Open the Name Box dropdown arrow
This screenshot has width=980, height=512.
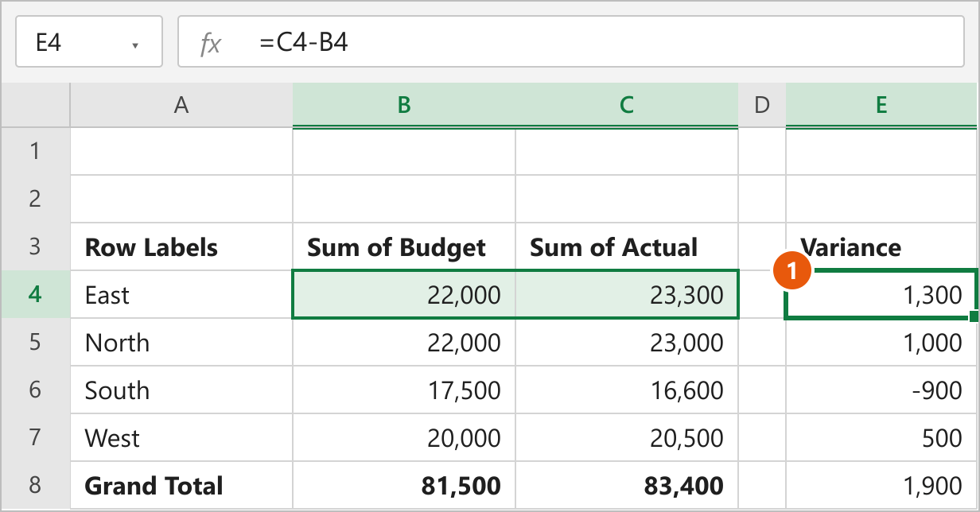[x=135, y=45]
